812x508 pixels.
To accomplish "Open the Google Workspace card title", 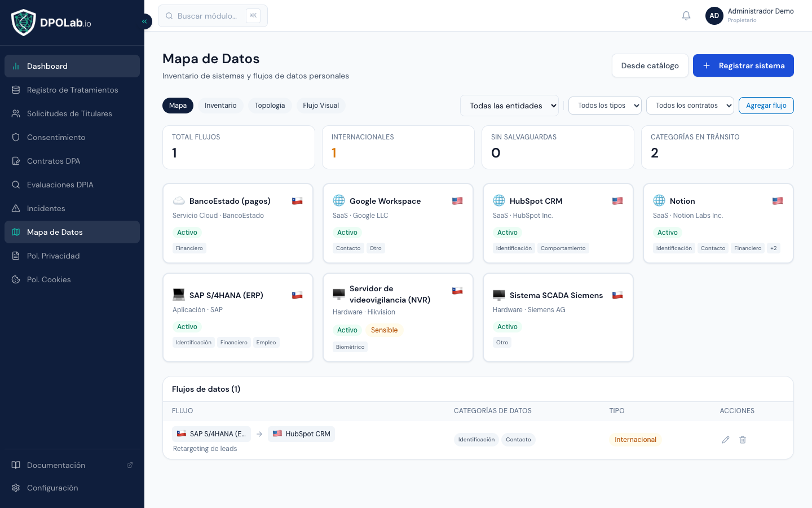I will (385, 201).
